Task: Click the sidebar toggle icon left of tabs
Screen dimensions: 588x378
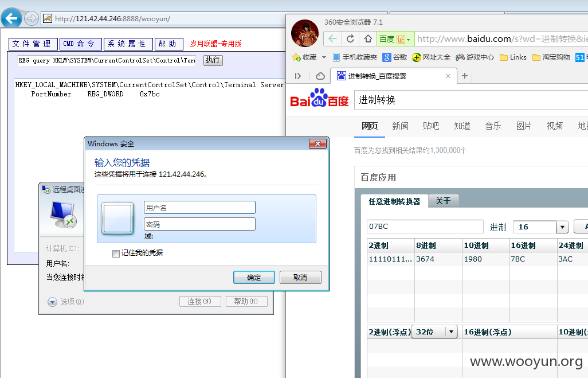Action: pyautogui.click(x=298, y=76)
